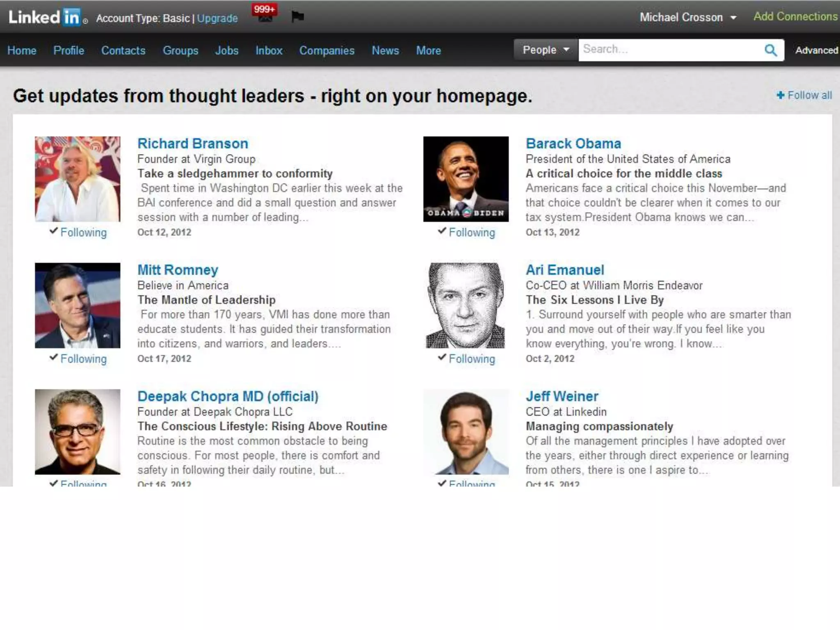This screenshot has width=840, height=630.
Task: Open Add Connections link
Action: click(x=795, y=16)
